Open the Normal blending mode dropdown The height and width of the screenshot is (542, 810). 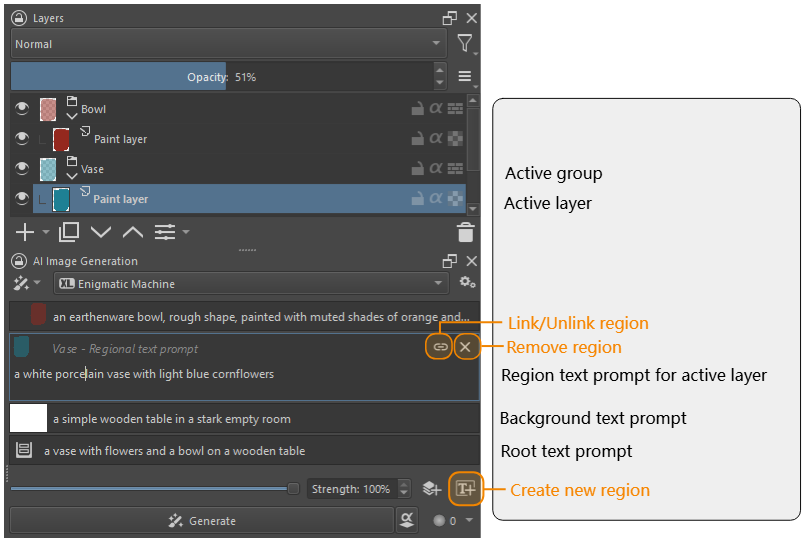[229, 44]
